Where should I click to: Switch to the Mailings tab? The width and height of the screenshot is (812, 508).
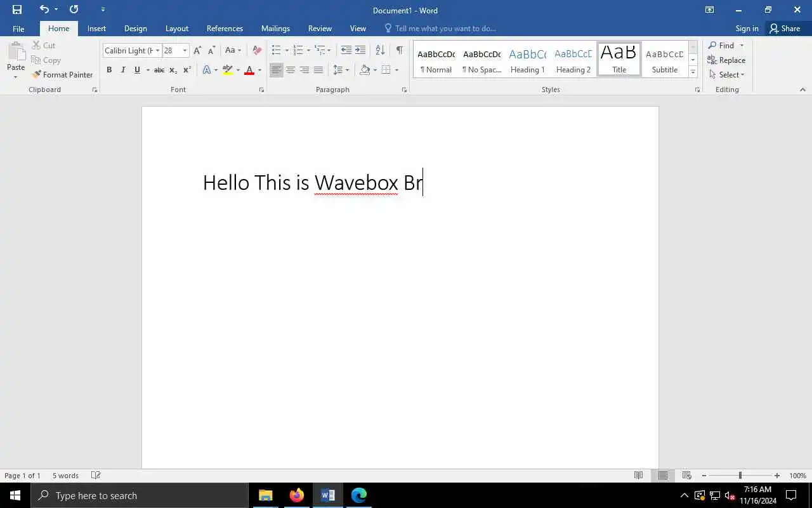click(x=275, y=29)
